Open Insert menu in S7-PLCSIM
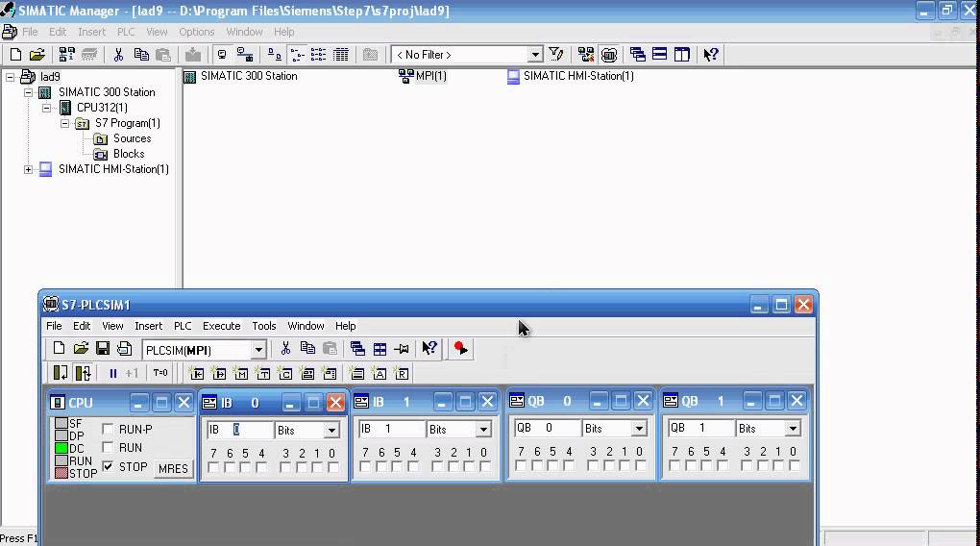Image resolution: width=980 pixels, height=546 pixels. [x=148, y=326]
